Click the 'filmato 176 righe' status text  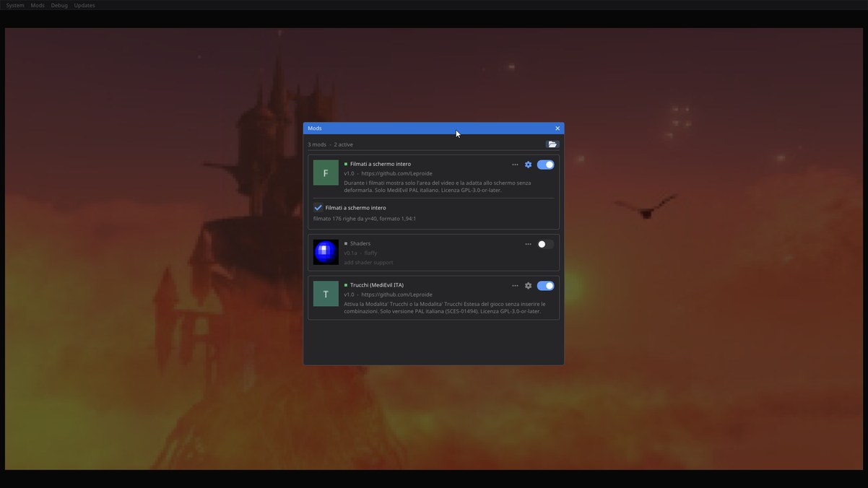(365, 219)
